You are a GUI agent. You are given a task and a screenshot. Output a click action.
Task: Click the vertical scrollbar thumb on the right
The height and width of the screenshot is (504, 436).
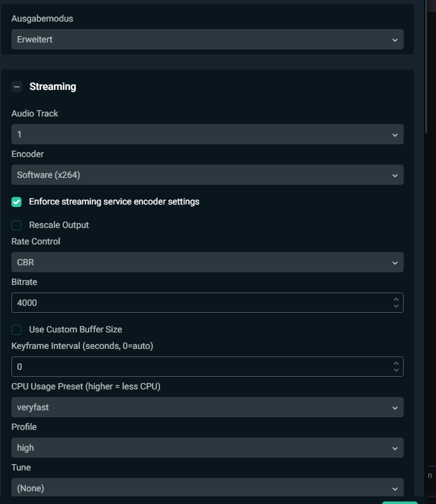click(x=427, y=63)
